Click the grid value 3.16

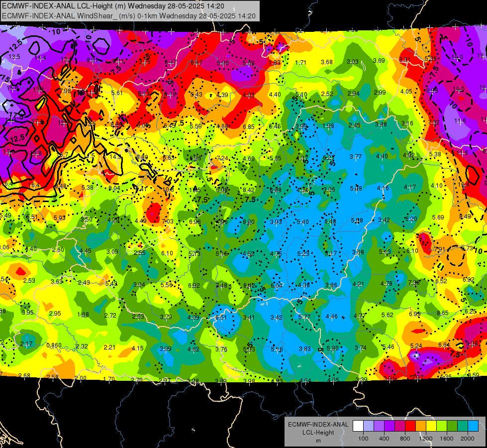coord(407,123)
